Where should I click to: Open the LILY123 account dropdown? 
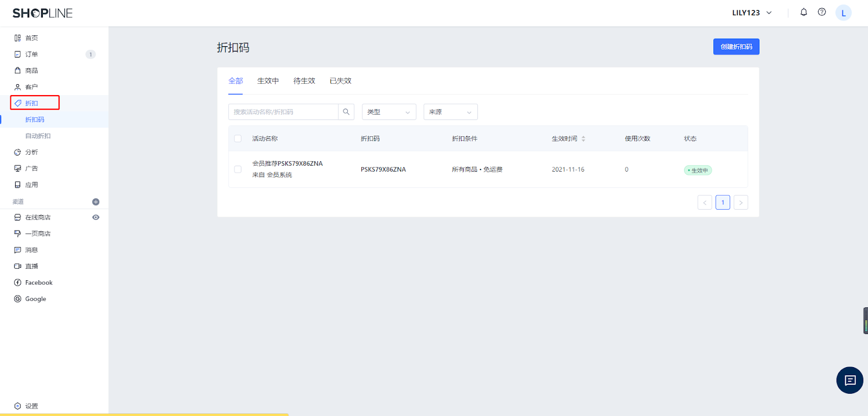(x=751, y=13)
